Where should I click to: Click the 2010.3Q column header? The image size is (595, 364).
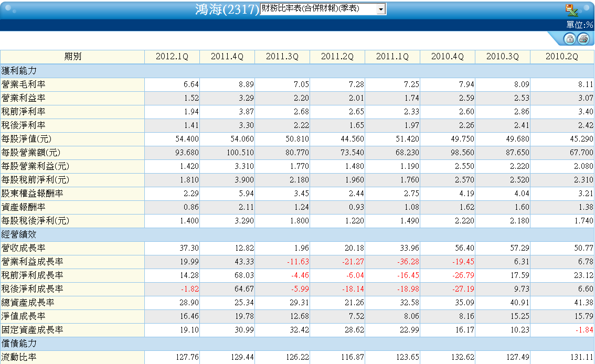(503, 57)
